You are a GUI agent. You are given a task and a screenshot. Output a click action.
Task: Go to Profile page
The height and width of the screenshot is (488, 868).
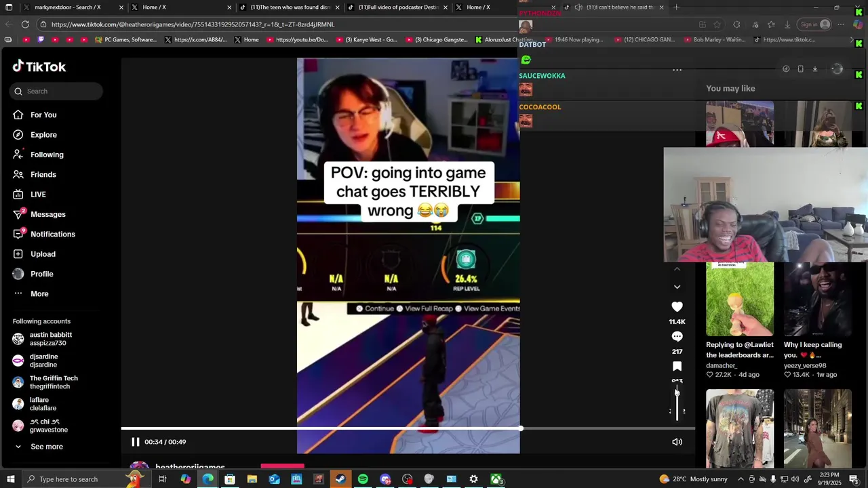coord(33,274)
